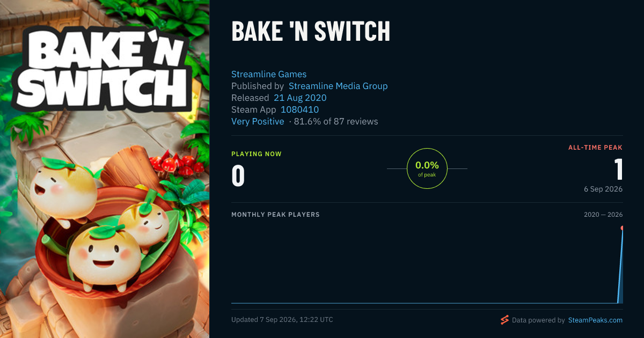
Task: Click the Very Positive review rating
Action: pyautogui.click(x=258, y=121)
